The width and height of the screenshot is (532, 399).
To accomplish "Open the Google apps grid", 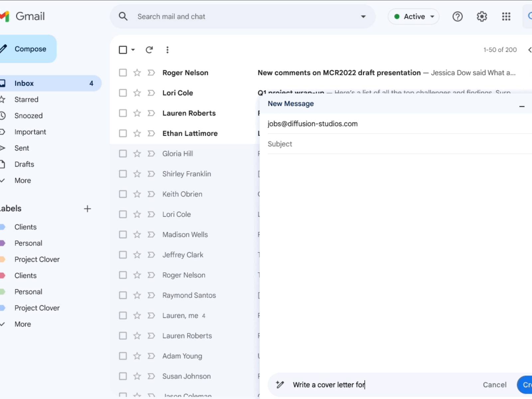I will point(506,16).
